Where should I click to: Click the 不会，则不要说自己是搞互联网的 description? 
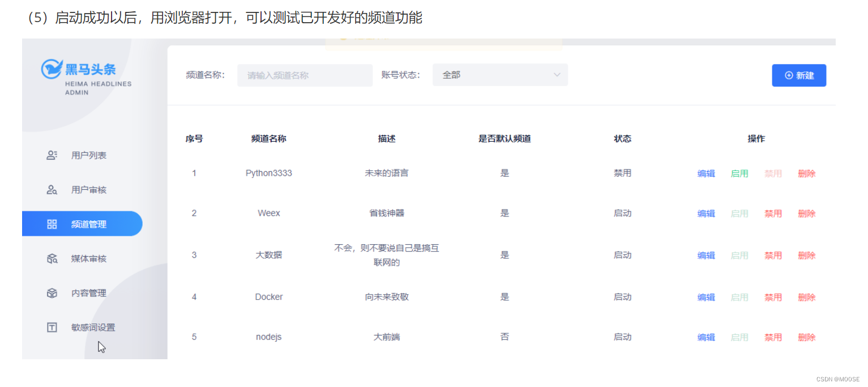[387, 255]
